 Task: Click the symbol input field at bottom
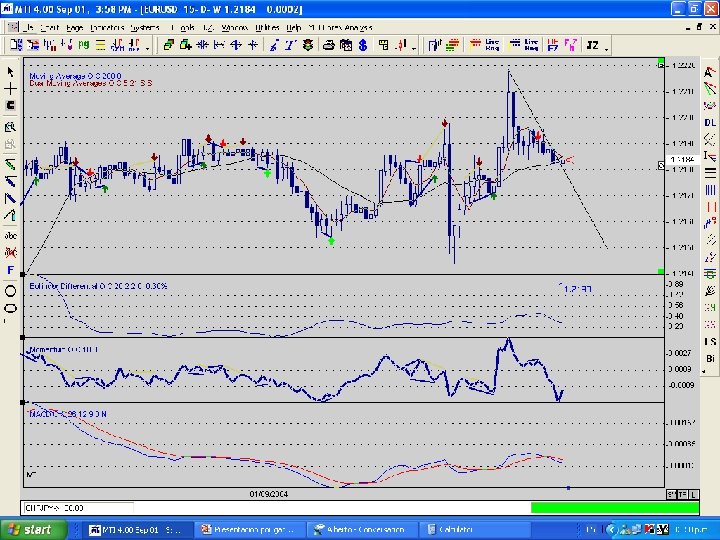point(78,508)
